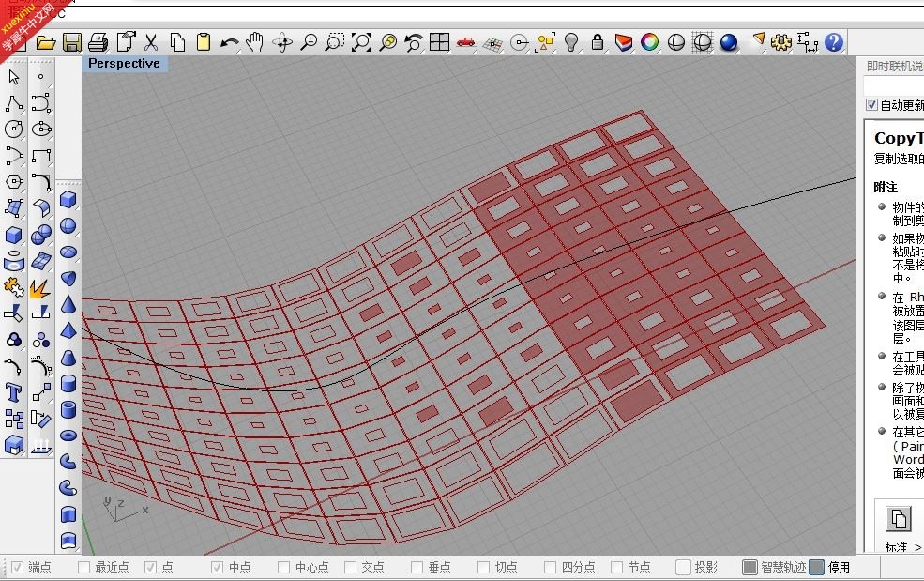Image resolution: width=924 pixels, height=581 pixels.
Task: Create a Cone from the solid toolbar
Action: (x=68, y=304)
